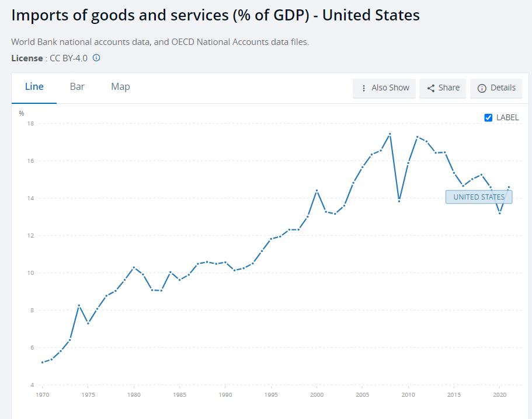
Task: Click the 2000 data point on line
Action: pos(317,191)
